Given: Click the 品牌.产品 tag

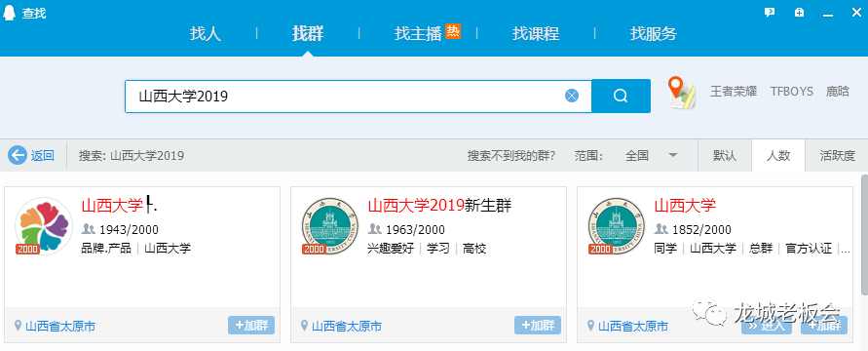Looking at the screenshot, I should click(106, 248).
